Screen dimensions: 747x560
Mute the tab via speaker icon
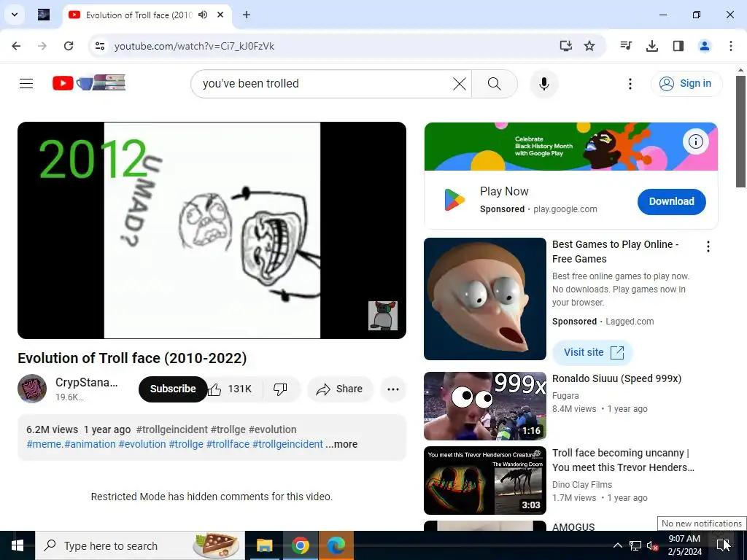pyautogui.click(x=203, y=15)
